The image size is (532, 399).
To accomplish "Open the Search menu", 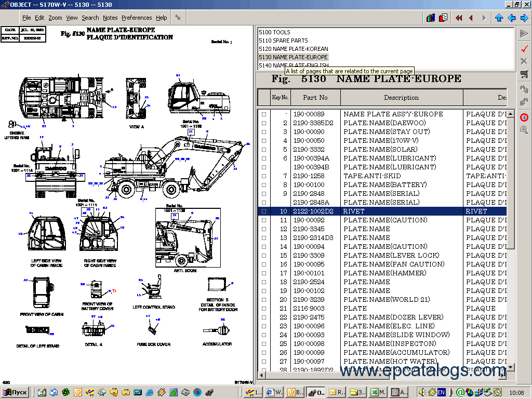I will pyautogui.click(x=90, y=18).
